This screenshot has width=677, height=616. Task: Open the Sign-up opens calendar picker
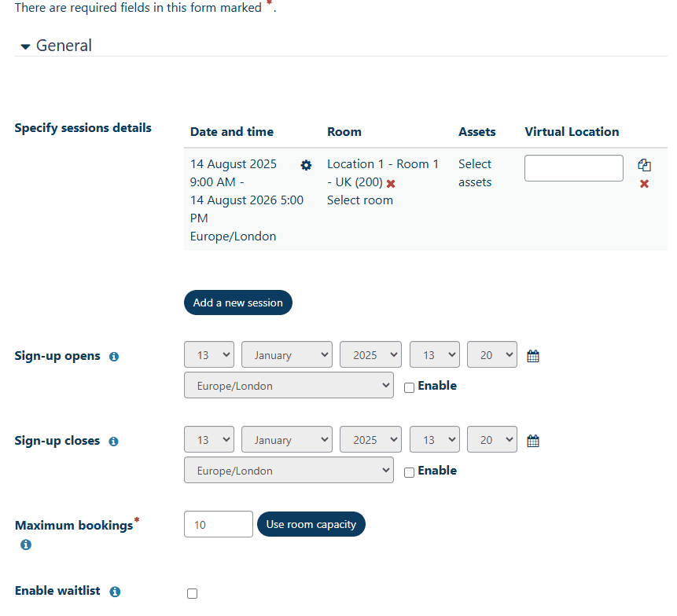[x=532, y=355]
